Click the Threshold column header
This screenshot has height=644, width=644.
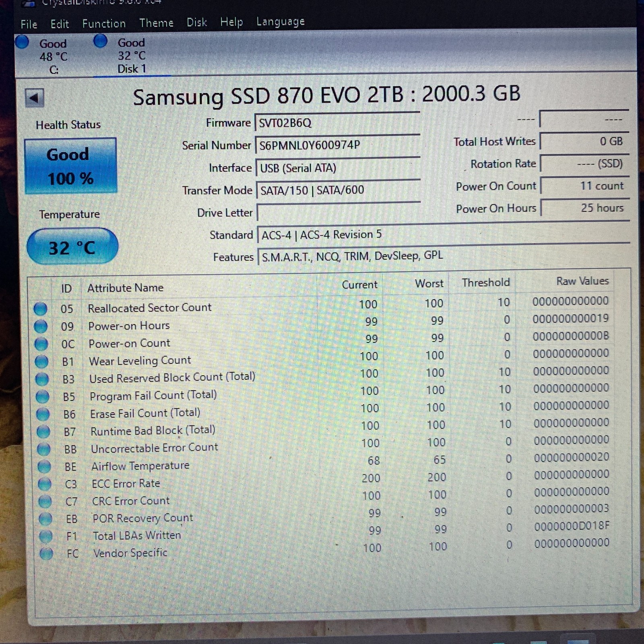486,283
